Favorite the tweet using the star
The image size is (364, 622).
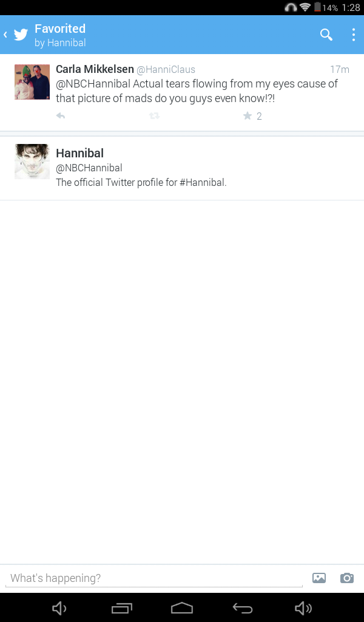[248, 116]
